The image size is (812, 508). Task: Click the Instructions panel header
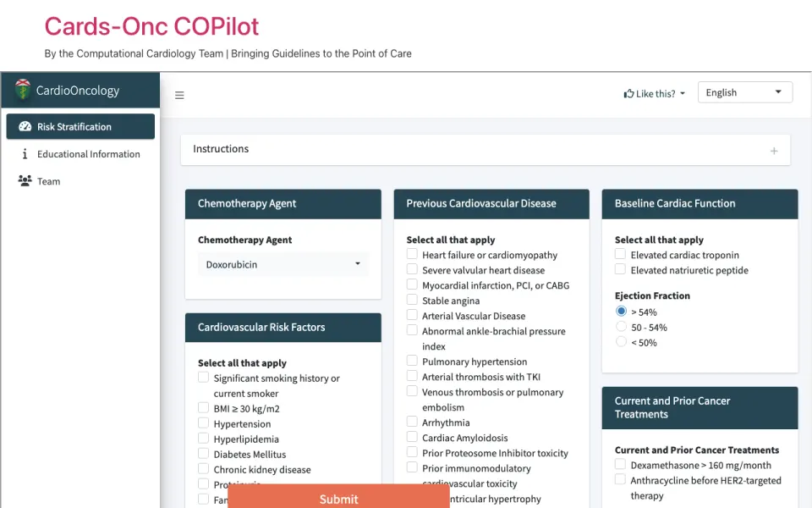click(x=486, y=150)
